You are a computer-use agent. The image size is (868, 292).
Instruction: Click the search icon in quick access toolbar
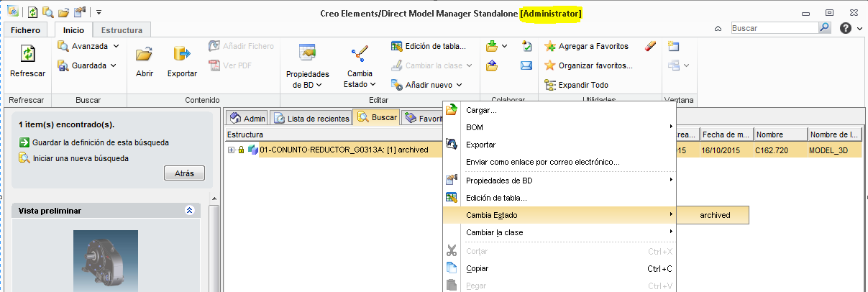[x=48, y=12]
